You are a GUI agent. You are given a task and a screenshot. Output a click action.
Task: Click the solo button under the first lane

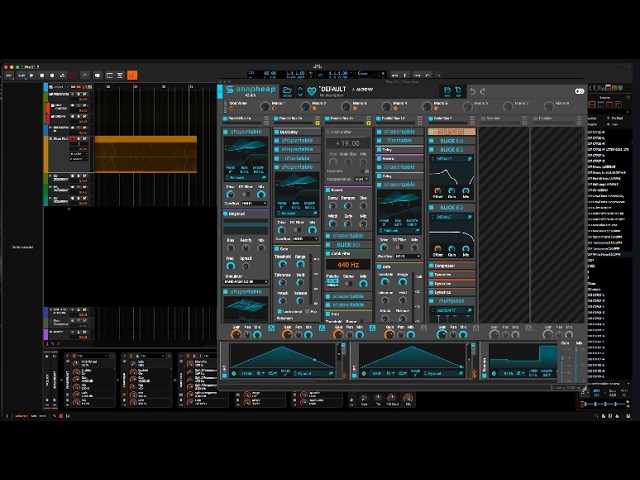271,328
